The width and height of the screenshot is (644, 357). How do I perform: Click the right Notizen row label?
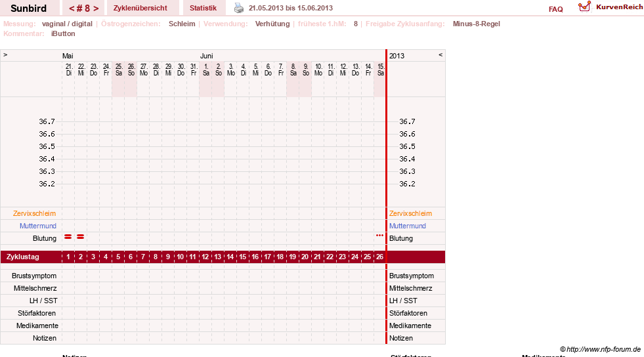coord(401,338)
